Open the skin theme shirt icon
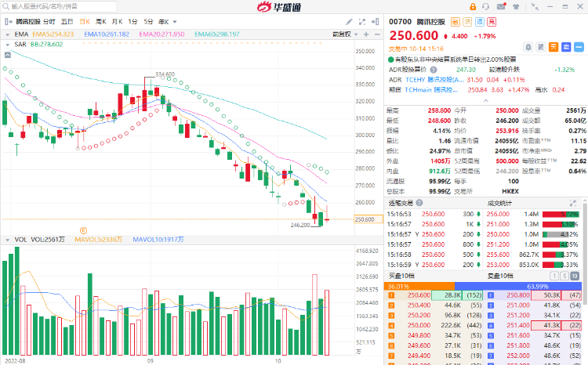The height and width of the screenshot is (365, 588). tap(517, 7)
